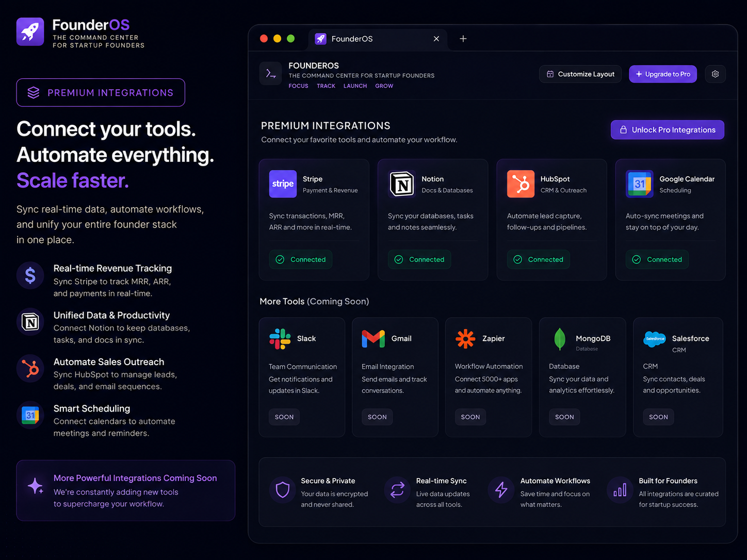
Task: Click Unlock Pro Integrations button
Action: [x=668, y=130]
